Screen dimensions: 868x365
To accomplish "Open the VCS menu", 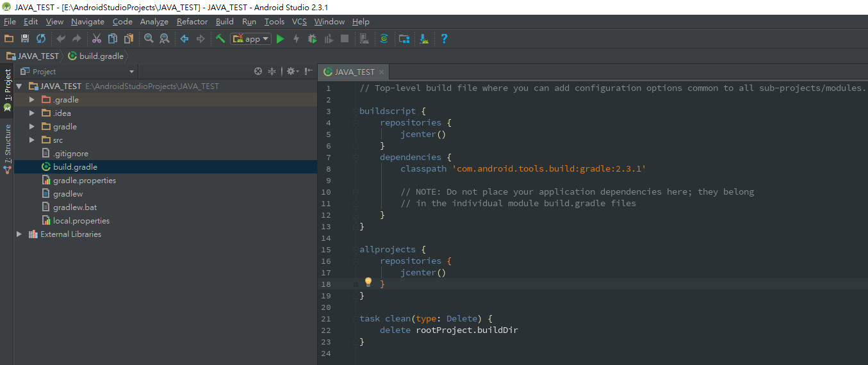I will pyautogui.click(x=299, y=22).
